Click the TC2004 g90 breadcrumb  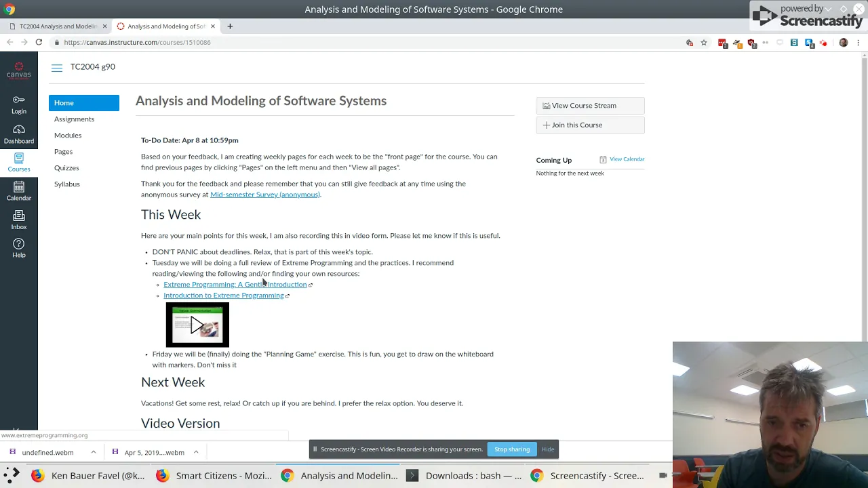93,67
